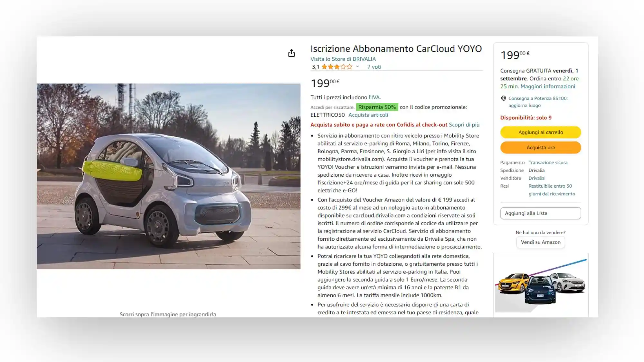Image resolution: width=644 pixels, height=362 pixels.
Task: Click the star rating icons
Action: pyautogui.click(x=337, y=67)
